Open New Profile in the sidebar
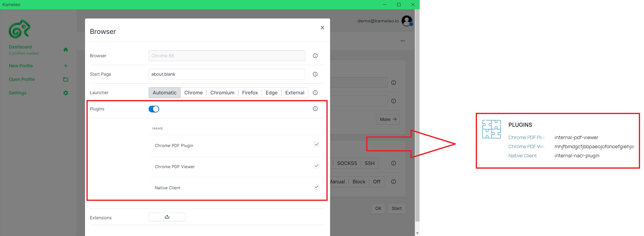 pos(21,66)
